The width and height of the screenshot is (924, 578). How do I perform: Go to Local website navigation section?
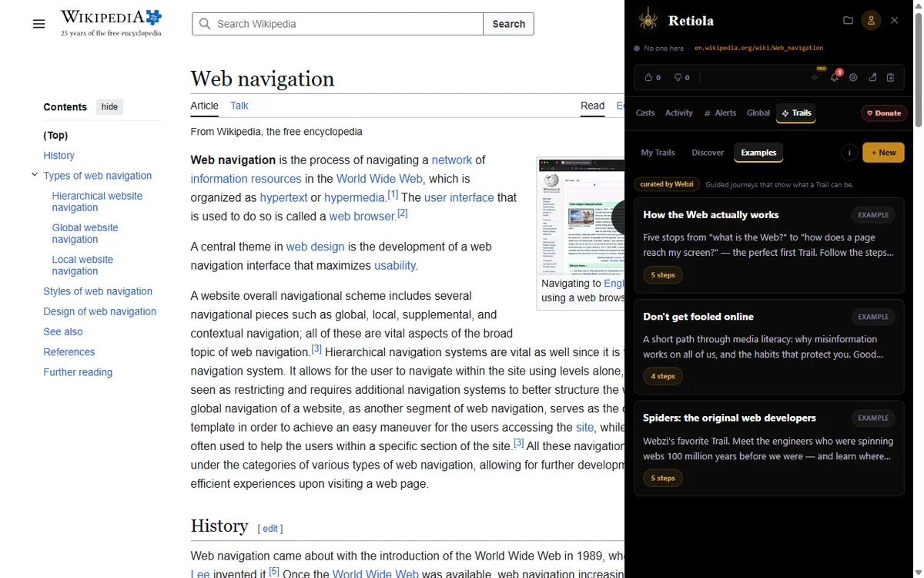coord(82,265)
